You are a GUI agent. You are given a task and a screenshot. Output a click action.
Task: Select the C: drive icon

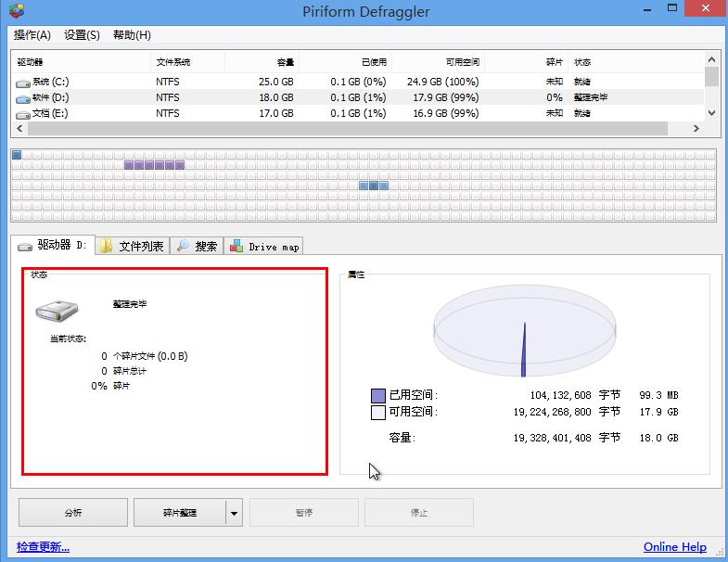pyautogui.click(x=23, y=83)
